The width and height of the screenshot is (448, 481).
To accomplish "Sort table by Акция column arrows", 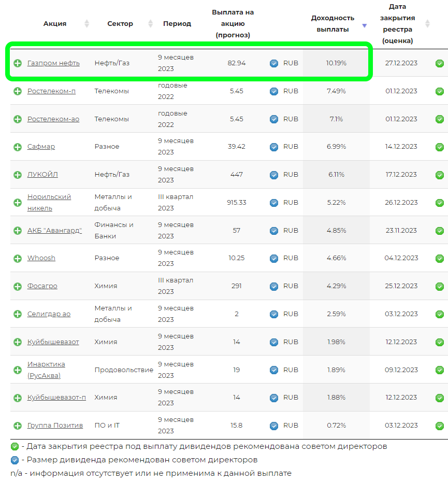I will pyautogui.click(x=86, y=24).
